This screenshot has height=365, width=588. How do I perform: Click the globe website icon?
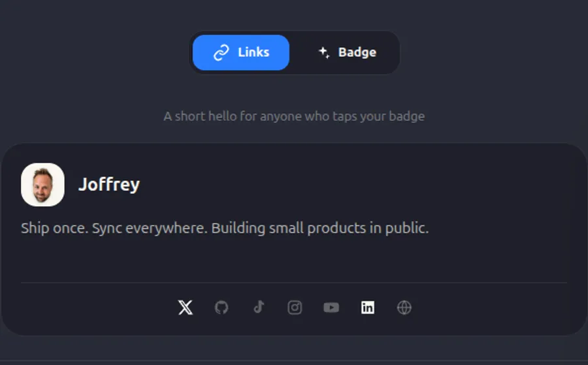(x=404, y=308)
